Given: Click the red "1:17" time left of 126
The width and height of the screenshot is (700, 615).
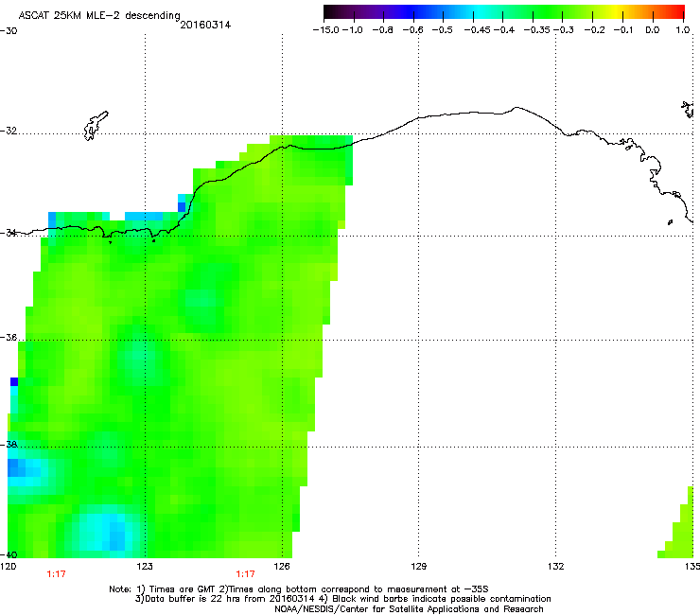Looking at the screenshot, I should (246, 574).
